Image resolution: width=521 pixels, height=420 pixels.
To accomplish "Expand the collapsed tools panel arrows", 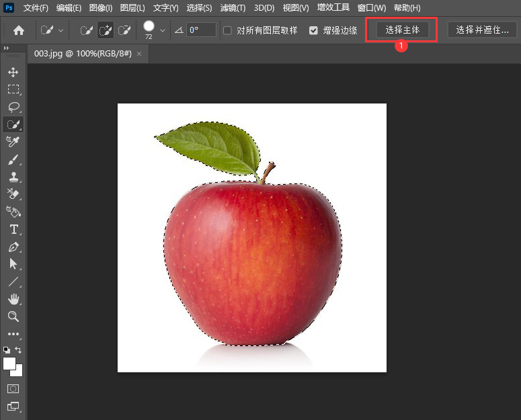I will pyautogui.click(x=6, y=48).
